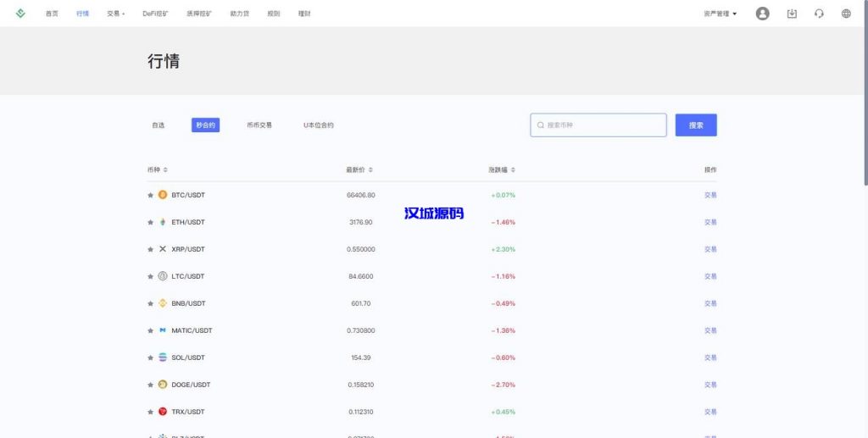Go to 首页 in top navigation
Image resolution: width=868 pixels, height=438 pixels.
coord(52,14)
